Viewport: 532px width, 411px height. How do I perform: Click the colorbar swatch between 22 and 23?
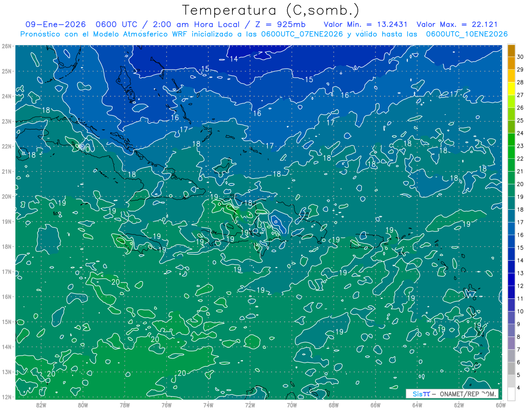pyautogui.click(x=511, y=152)
